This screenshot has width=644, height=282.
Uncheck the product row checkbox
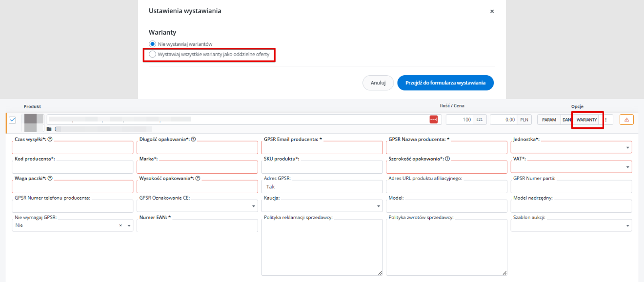(13, 120)
